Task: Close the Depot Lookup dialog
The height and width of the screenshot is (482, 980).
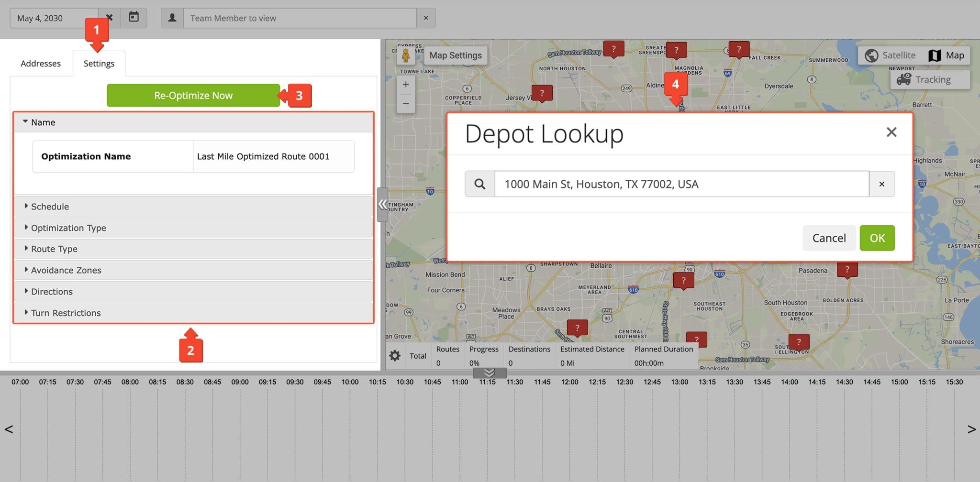Action: [891, 132]
